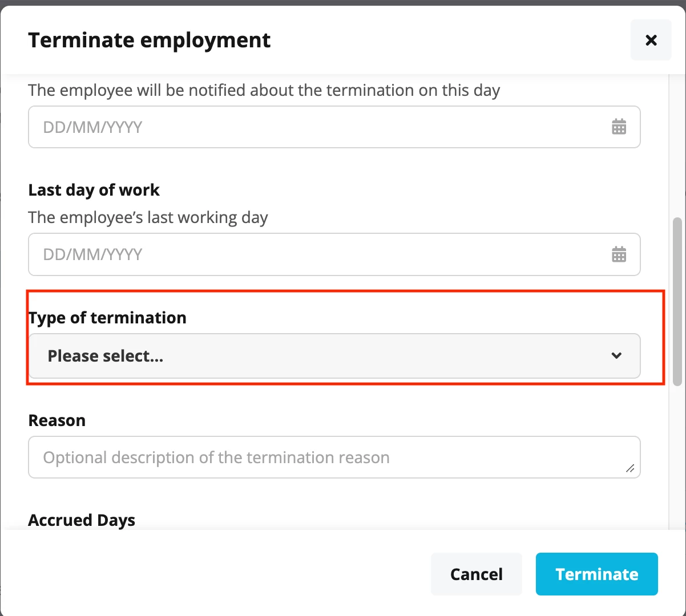
Task: Click the scrollbar track below the thumb
Action: [677, 456]
